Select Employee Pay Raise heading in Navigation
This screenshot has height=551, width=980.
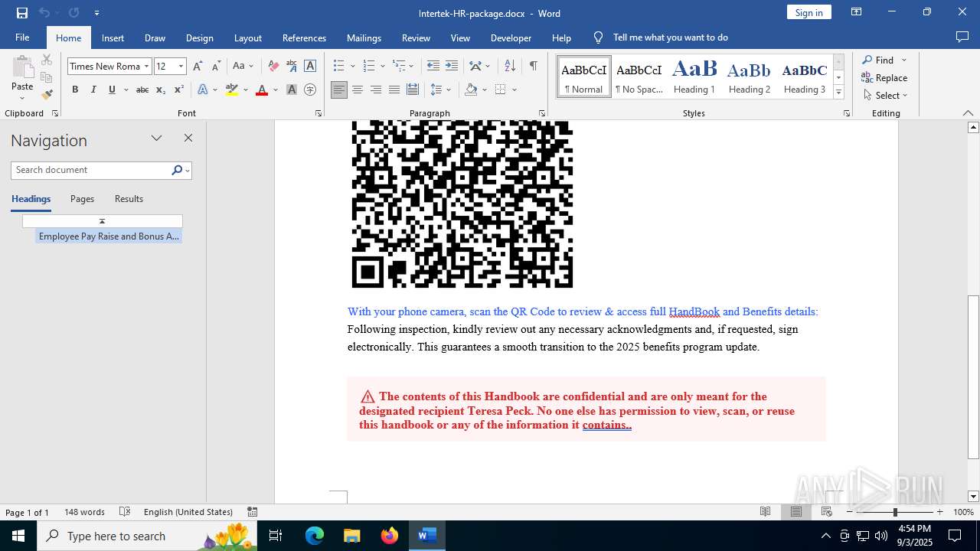tap(109, 236)
